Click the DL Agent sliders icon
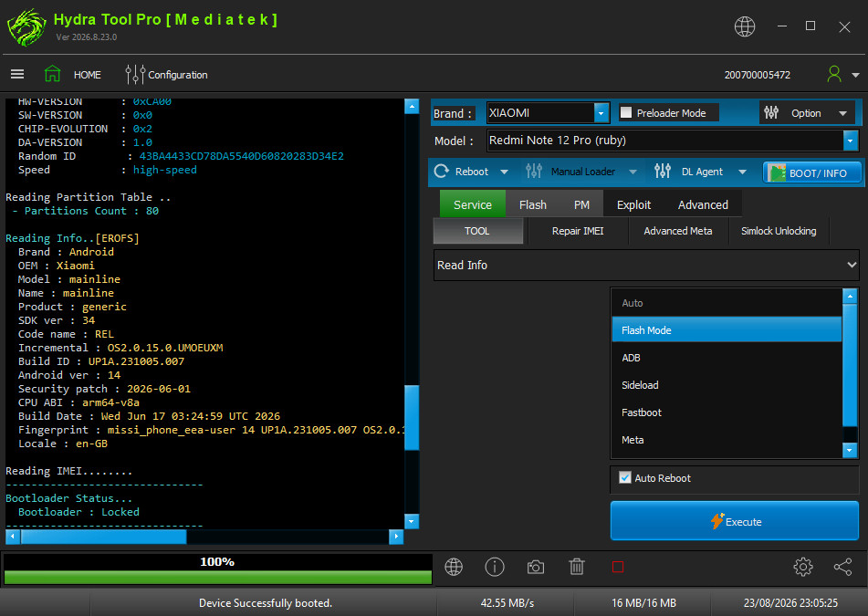Image resolution: width=868 pixels, height=616 pixels. click(662, 171)
